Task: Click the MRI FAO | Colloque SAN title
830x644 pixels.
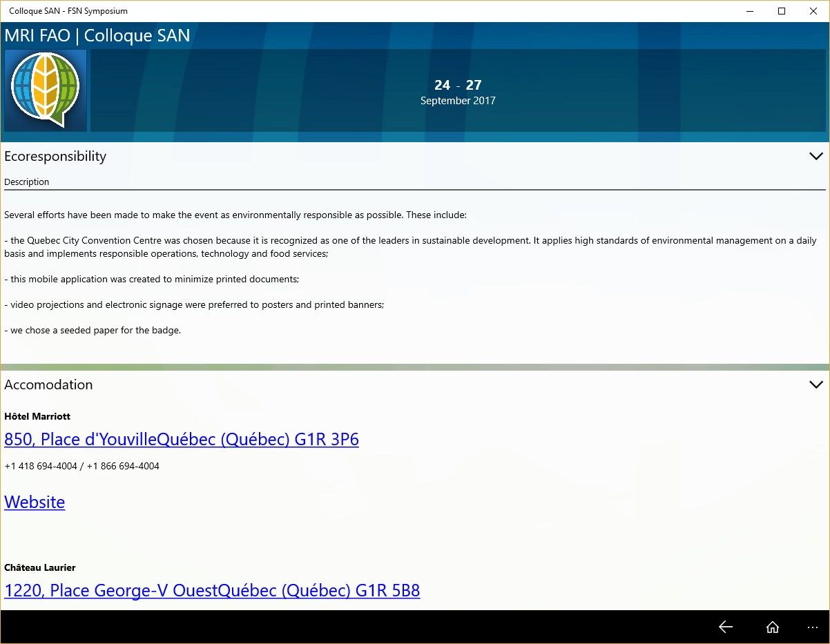Action: [97, 36]
